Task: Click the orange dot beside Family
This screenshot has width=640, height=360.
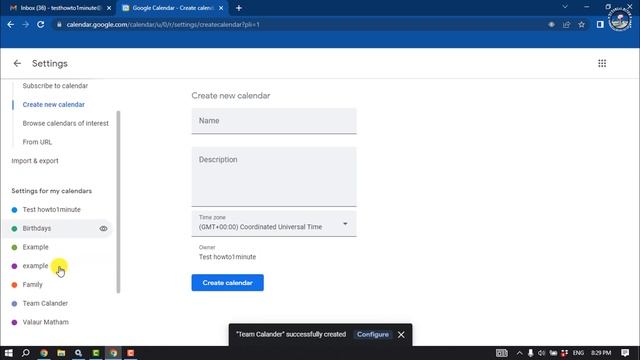Action: (14, 285)
